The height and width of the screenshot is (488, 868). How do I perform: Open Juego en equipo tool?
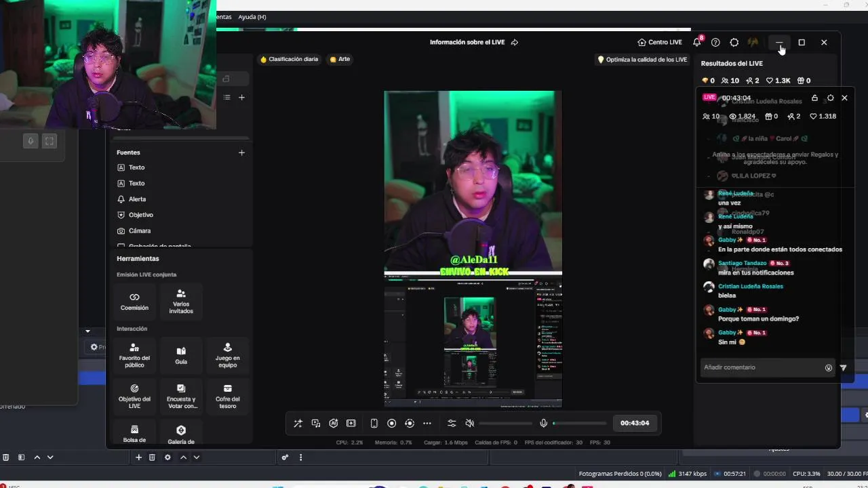pyautogui.click(x=227, y=355)
